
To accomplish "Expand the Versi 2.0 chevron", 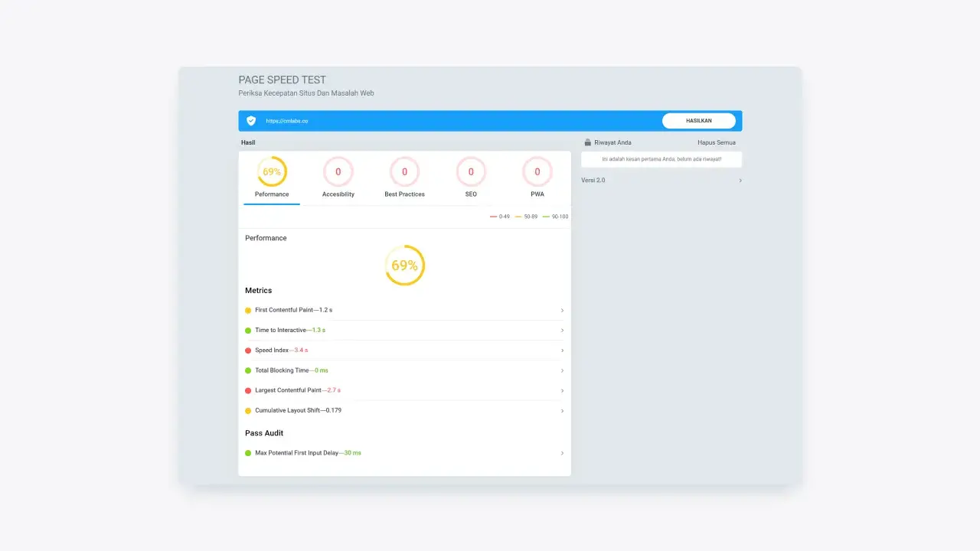I will (x=740, y=181).
